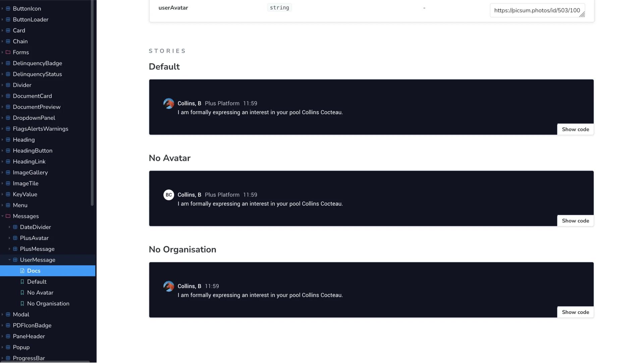Click the avatar photo in No Organisation story
Screen dimensions: 644x363
tap(169, 286)
